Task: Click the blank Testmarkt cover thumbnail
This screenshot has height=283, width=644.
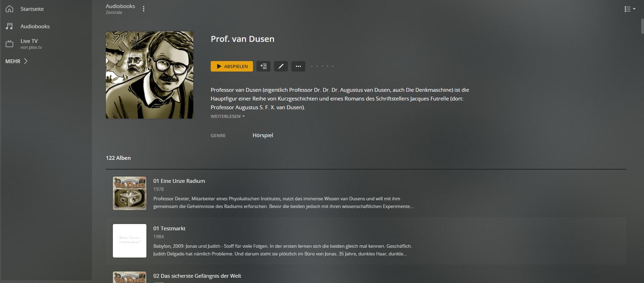Action: pos(130,241)
